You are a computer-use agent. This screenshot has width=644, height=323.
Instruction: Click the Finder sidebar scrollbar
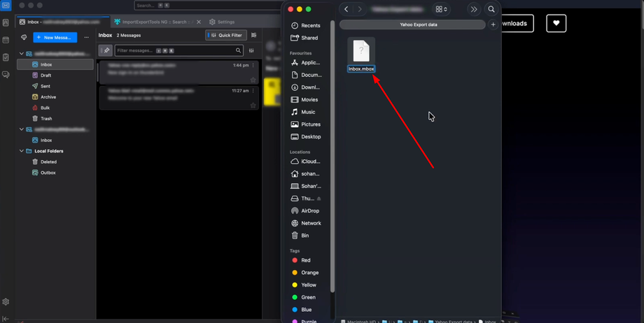pos(332,156)
